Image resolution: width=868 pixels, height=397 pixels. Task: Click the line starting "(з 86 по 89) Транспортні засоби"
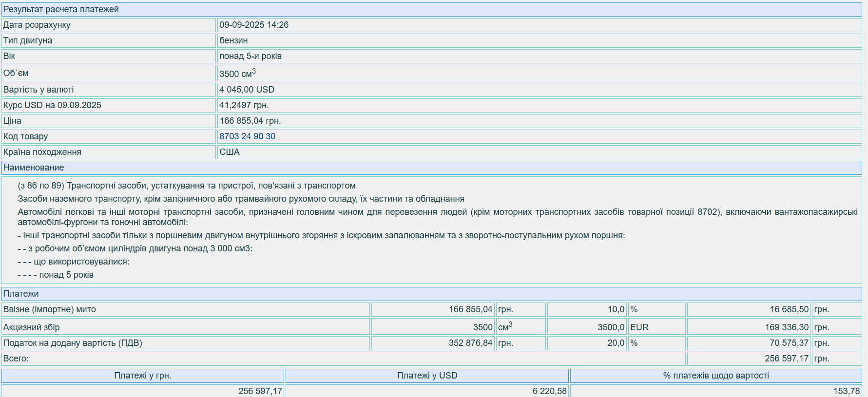point(187,186)
